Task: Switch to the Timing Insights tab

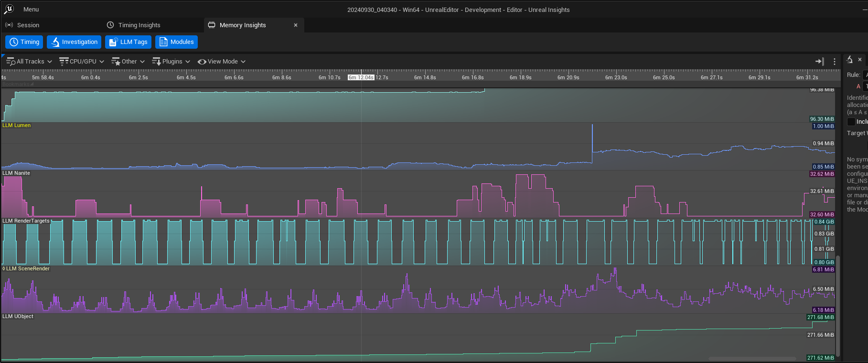Action: (x=139, y=25)
